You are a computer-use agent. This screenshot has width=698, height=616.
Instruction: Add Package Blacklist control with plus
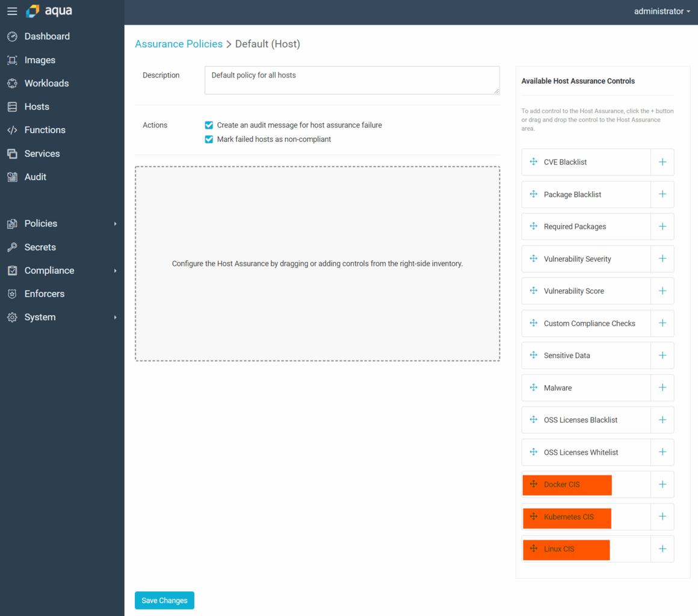point(662,194)
